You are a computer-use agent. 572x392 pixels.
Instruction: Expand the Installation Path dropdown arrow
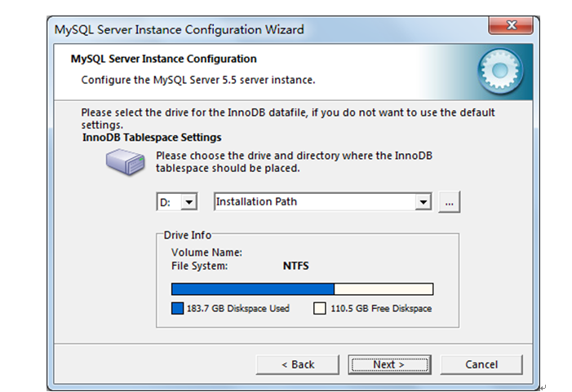click(x=423, y=202)
